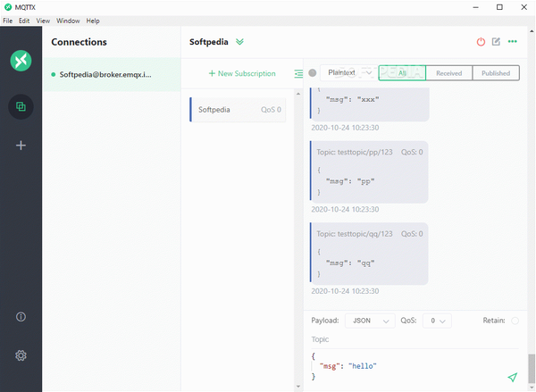Open the Connections page icon

[21, 106]
